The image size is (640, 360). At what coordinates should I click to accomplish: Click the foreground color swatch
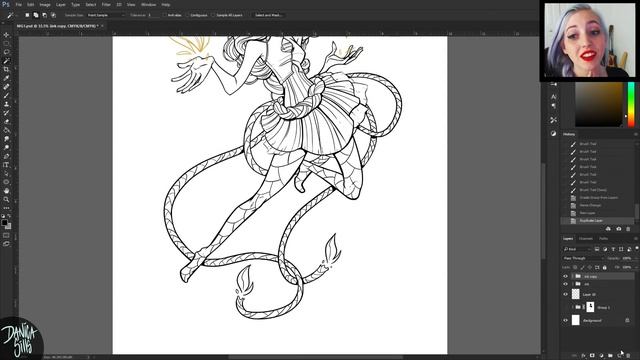(x=4, y=222)
